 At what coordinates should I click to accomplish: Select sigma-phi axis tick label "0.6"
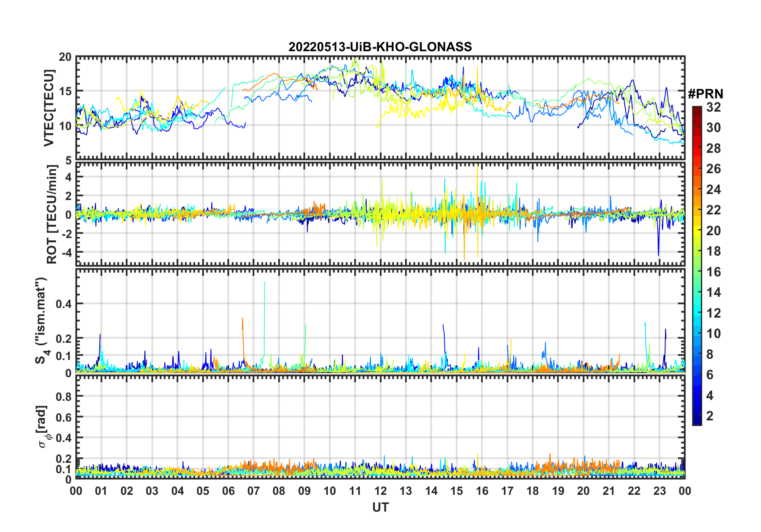(x=64, y=417)
